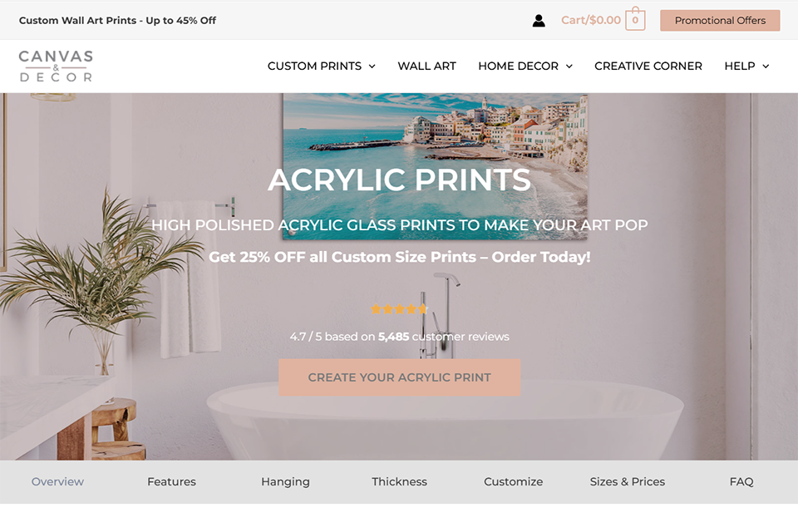Screen dimensions: 798x532
Task: Click the Canvas & Decor logo
Action: pos(56,66)
